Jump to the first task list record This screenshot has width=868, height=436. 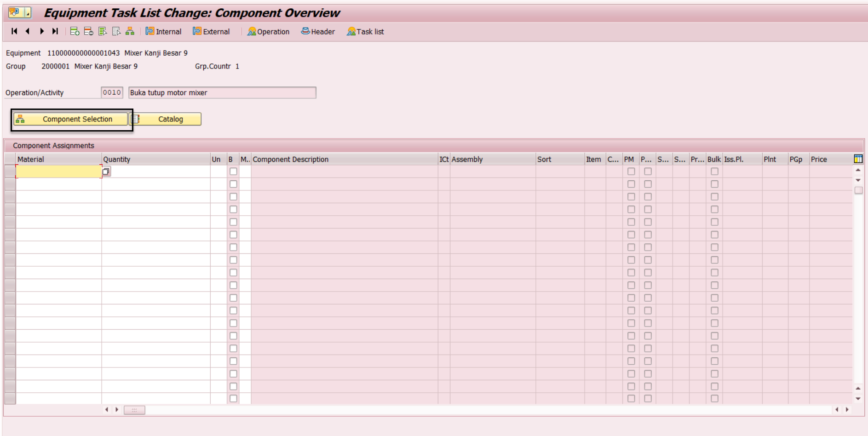pyautogui.click(x=13, y=31)
